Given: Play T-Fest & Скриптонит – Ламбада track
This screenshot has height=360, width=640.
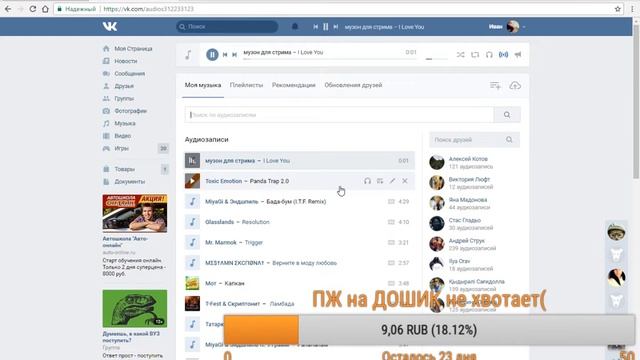Looking at the screenshot, I should coord(192,304).
